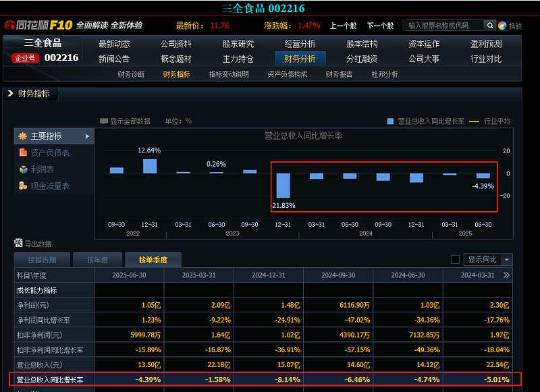
Task: Click the 现金流量表 coins icon
Action: [x=23, y=186]
